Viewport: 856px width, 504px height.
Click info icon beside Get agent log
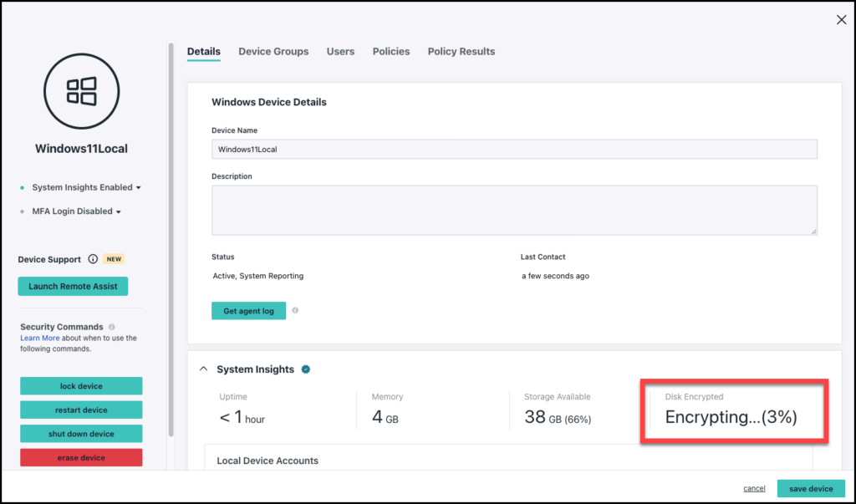click(x=295, y=311)
